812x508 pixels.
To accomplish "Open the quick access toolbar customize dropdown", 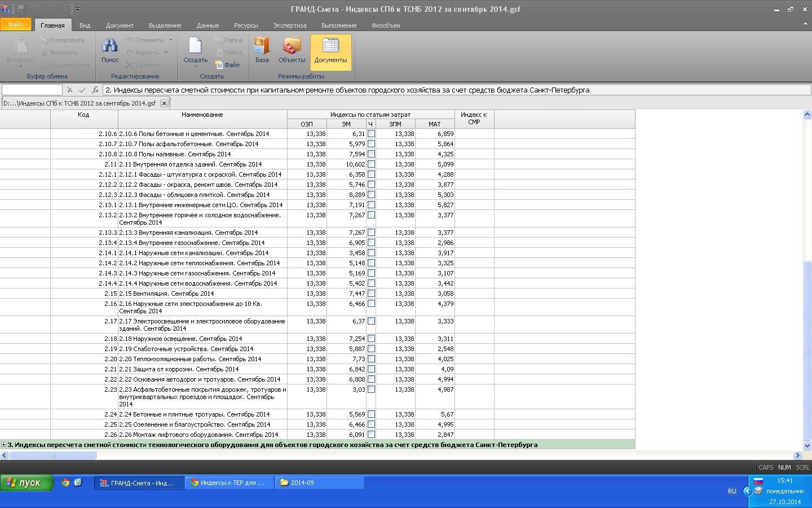I will [x=77, y=9].
